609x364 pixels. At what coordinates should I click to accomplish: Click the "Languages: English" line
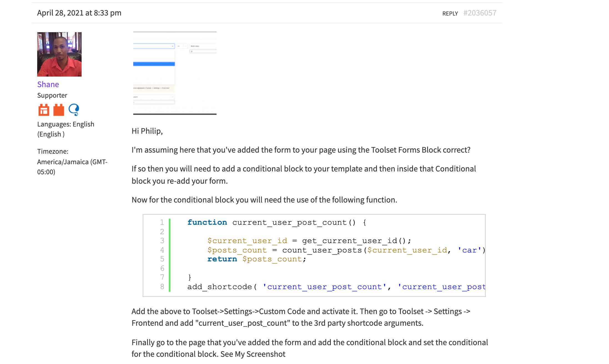click(x=66, y=124)
